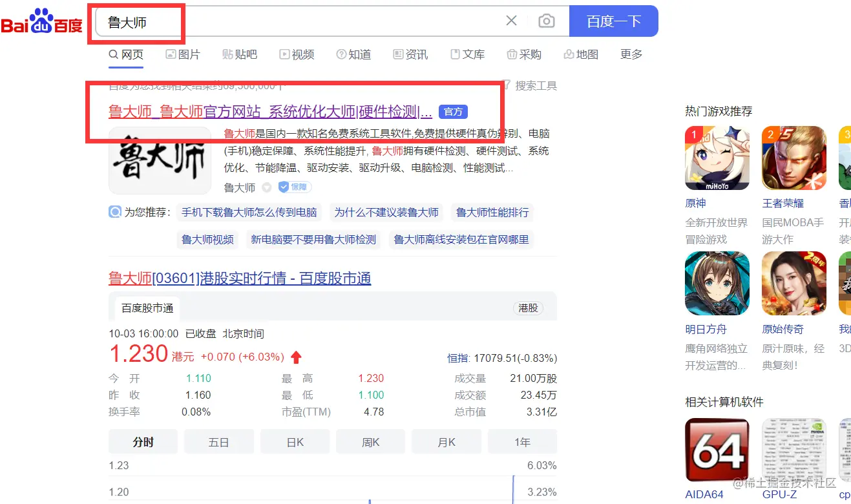
Task: Switch chart to 周K
Action: click(371, 443)
